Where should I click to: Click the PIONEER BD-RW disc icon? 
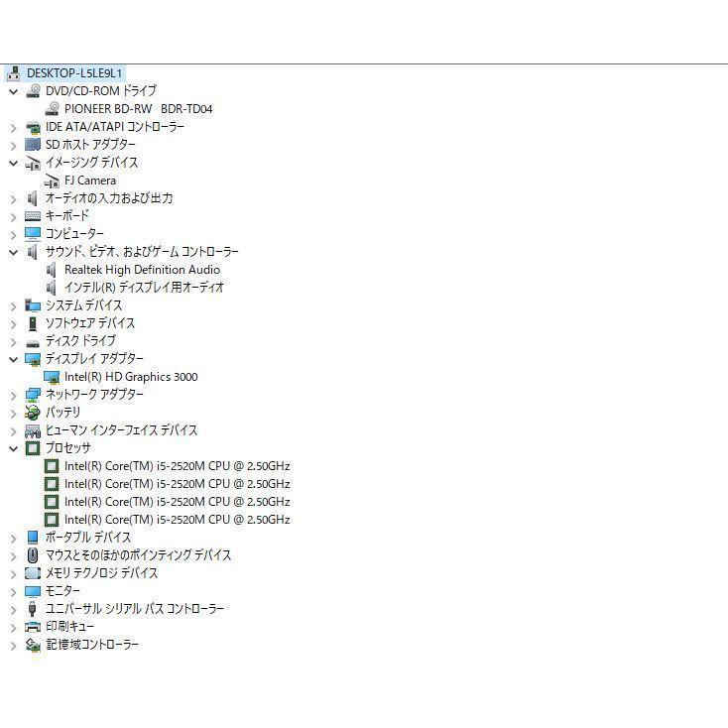point(52,109)
